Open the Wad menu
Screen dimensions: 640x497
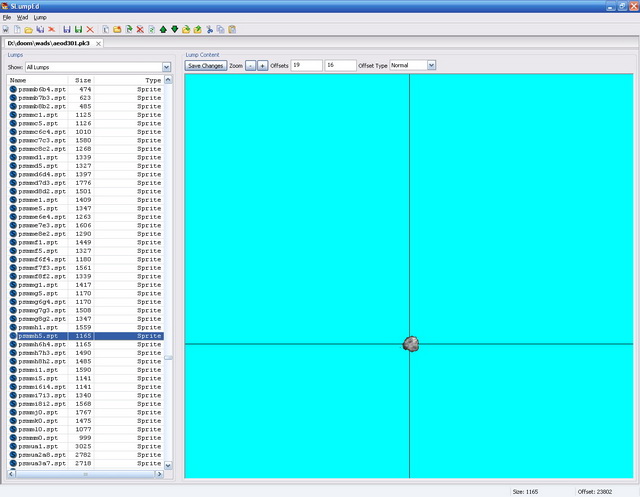pos(22,17)
